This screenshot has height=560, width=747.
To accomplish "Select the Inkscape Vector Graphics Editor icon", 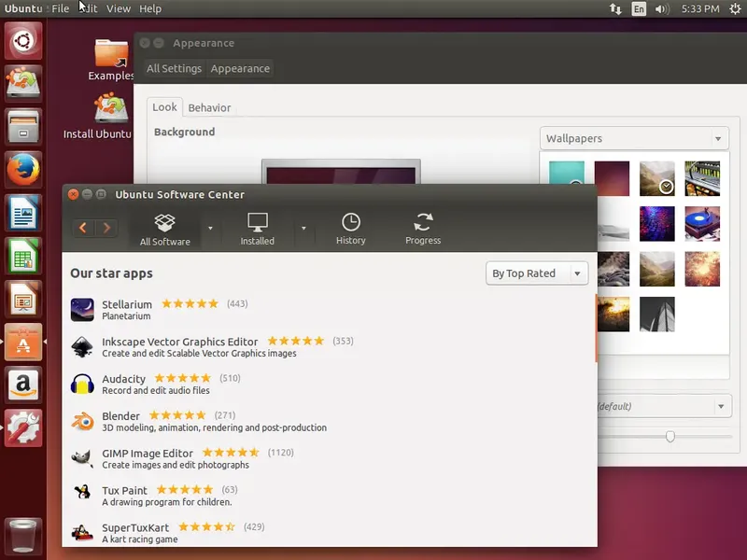I will click(82, 345).
